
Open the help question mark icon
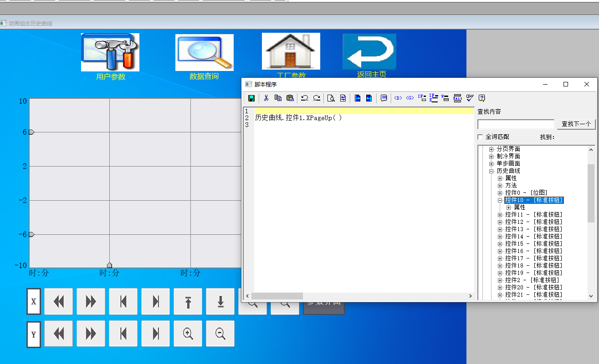click(481, 98)
